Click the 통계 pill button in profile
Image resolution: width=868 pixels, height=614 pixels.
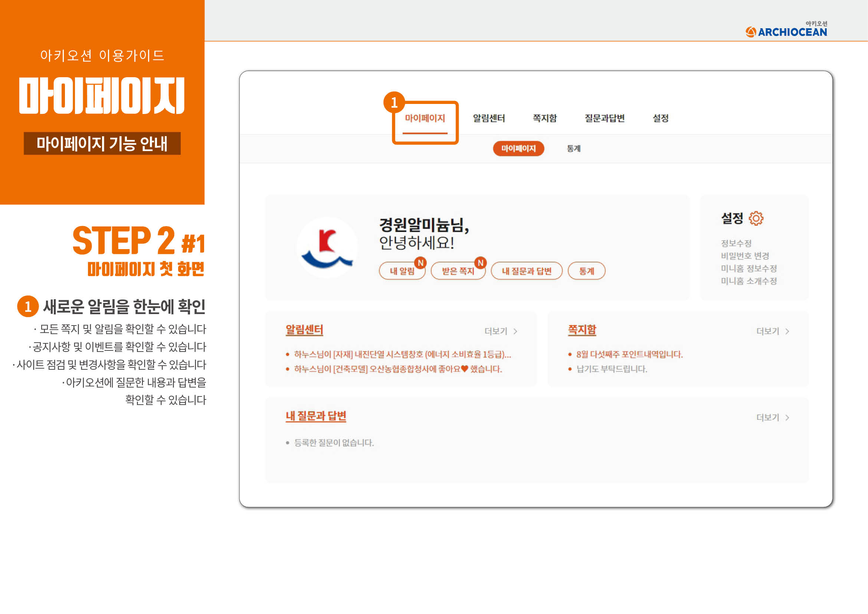[586, 271]
